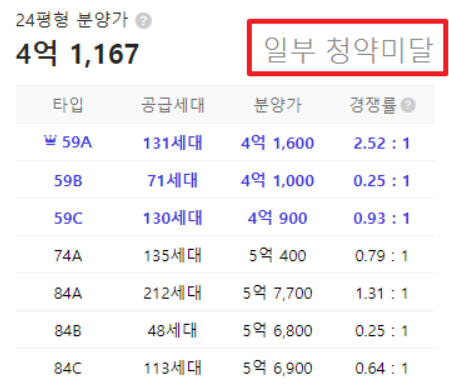Click the price 5억 6,800
Image resolution: width=449 pixels, height=389 pixels.
click(277, 331)
